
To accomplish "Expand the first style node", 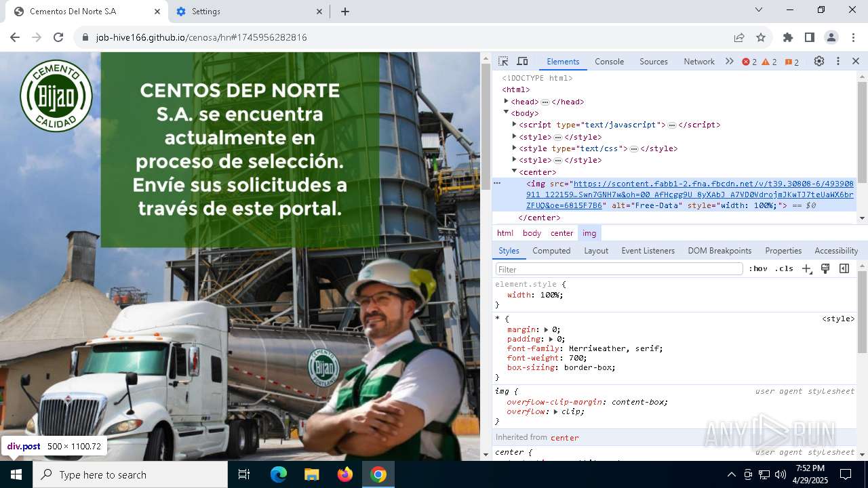I will click(x=514, y=136).
